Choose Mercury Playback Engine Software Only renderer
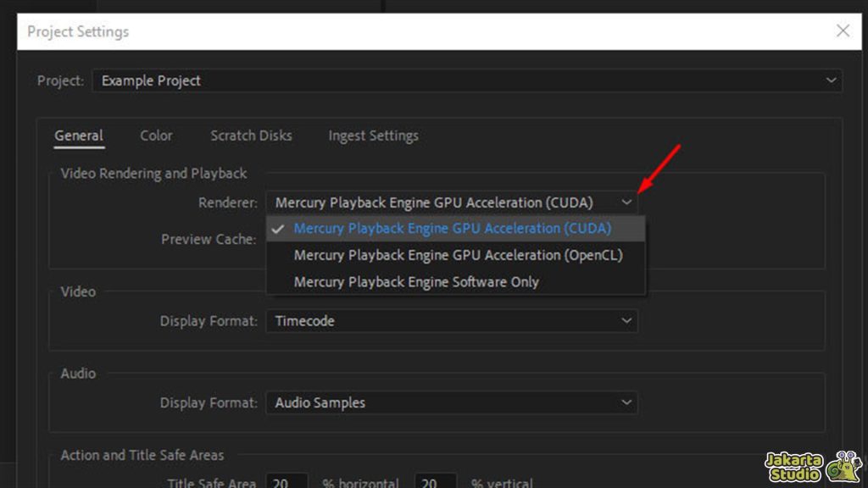This screenshot has height=488, width=868. pos(415,281)
